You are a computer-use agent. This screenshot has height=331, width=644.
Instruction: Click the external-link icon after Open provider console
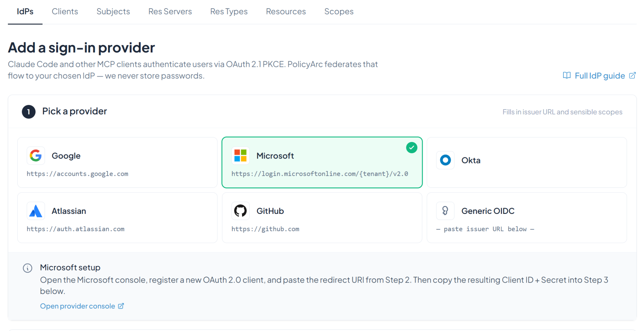(121, 306)
